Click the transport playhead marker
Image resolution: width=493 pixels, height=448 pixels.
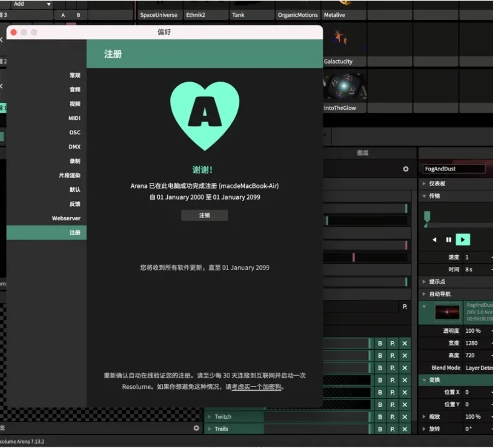pos(426,218)
